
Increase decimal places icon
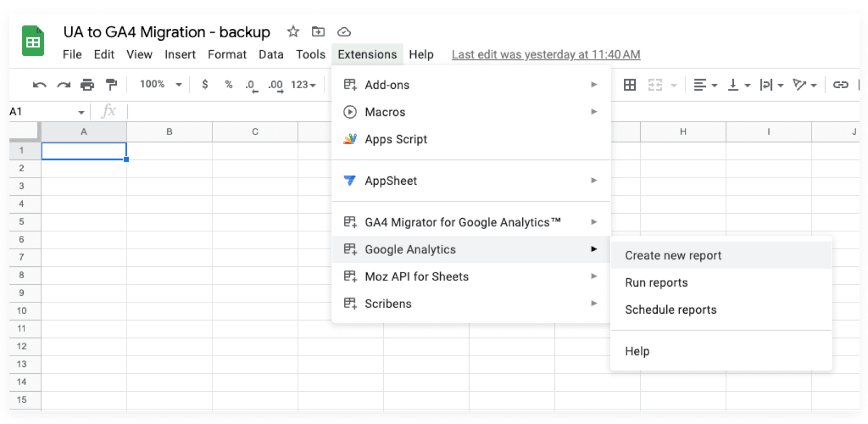(x=276, y=85)
